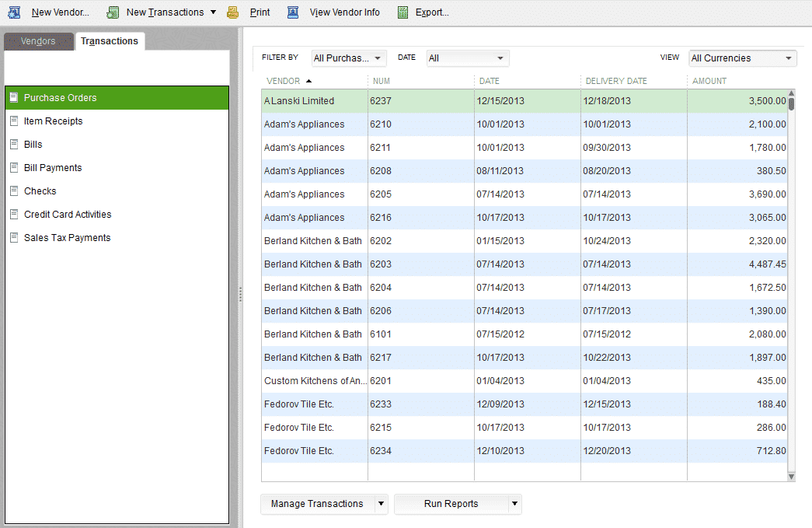
Task: Expand the Run Reports dropdown arrow
Action: click(x=514, y=504)
